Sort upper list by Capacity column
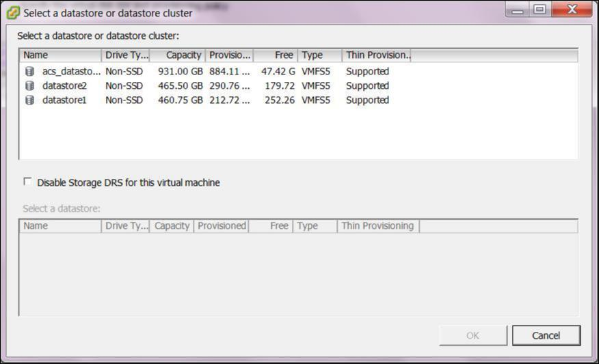The height and width of the screenshot is (364, 599). tap(178, 55)
